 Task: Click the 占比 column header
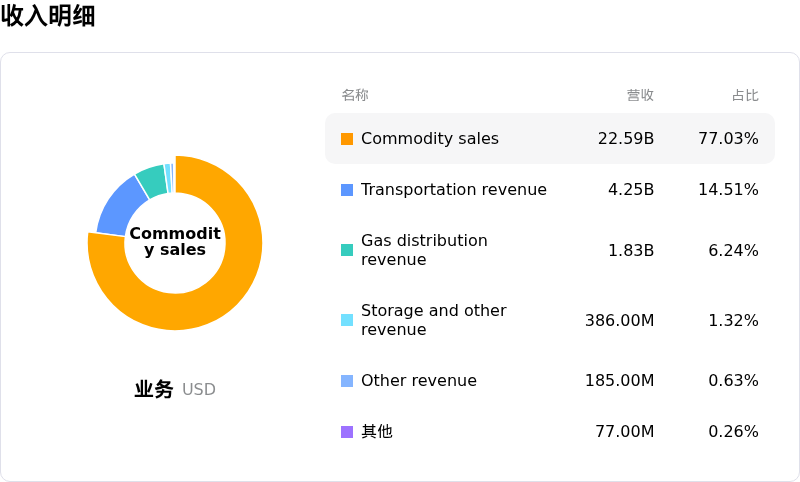coord(745,95)
